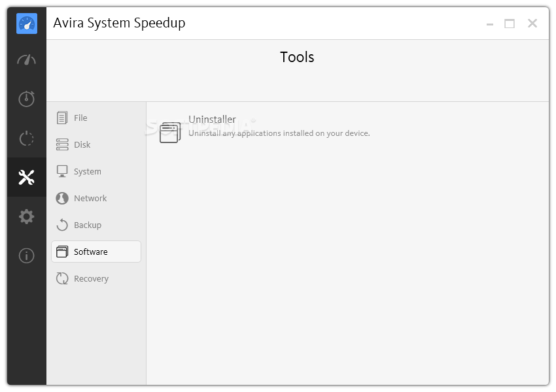This screenshot has width=556, height=392.
Task: Switch to the Backup tools tab
Action: (96, 225)
